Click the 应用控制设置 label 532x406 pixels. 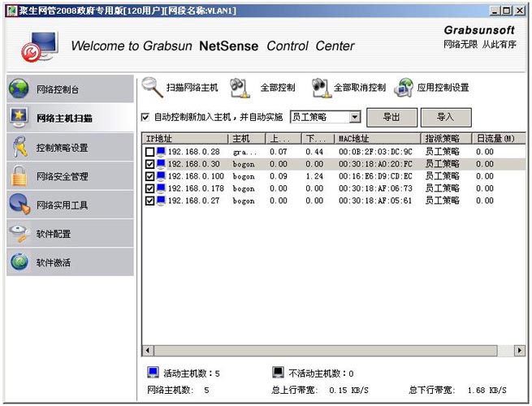click(x=443, y=88)
